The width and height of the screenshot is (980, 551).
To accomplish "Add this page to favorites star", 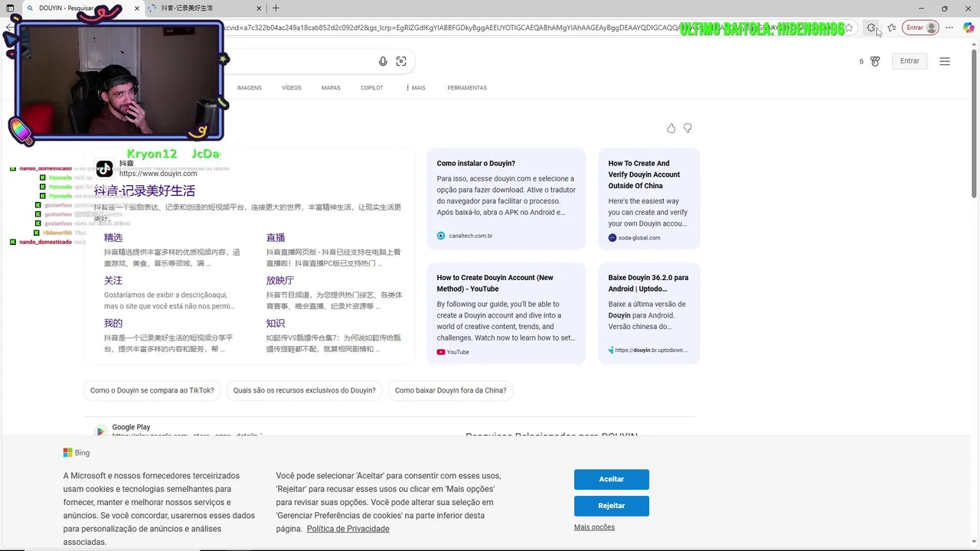I will 848,28.
